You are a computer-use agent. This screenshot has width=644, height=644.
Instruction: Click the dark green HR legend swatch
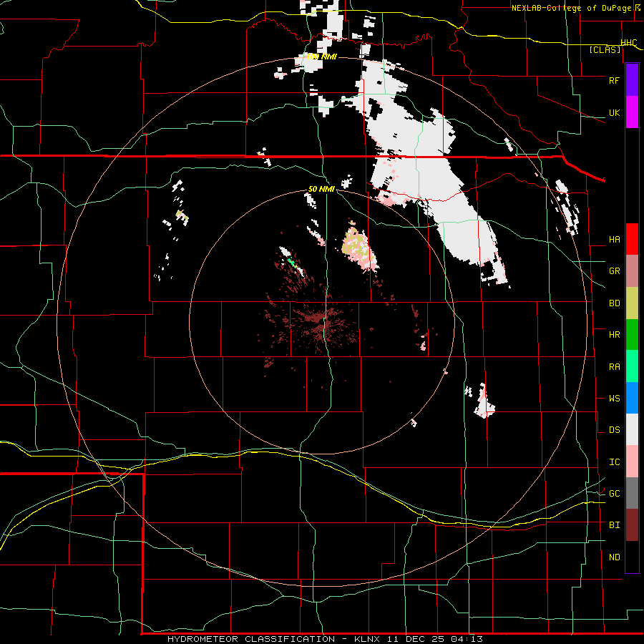pos(632,335)
